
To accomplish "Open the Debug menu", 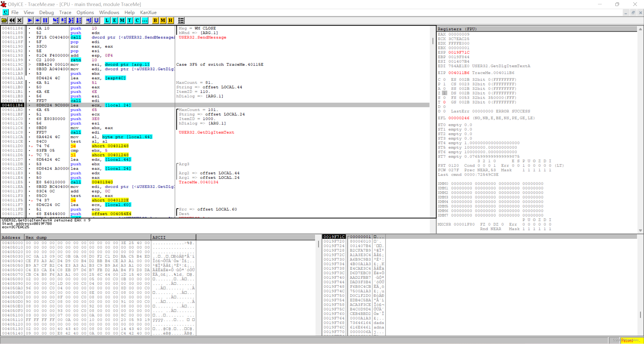I will (x=46, y=12).
